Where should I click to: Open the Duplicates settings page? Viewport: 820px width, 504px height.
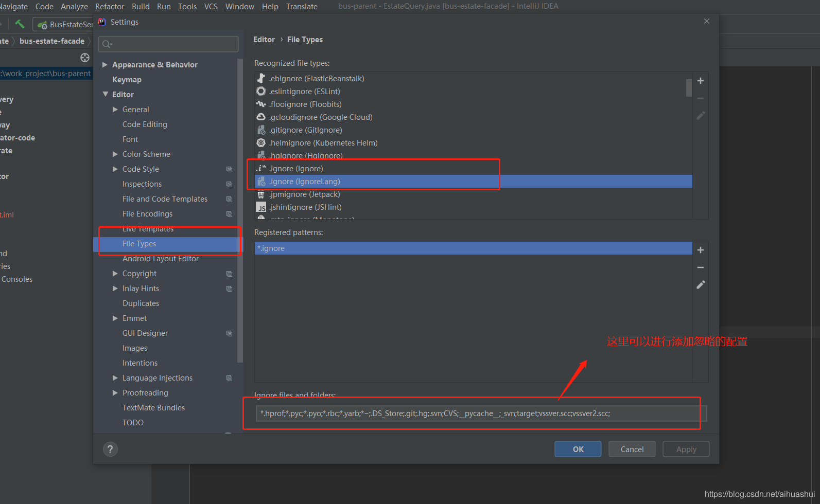(141, 303)
